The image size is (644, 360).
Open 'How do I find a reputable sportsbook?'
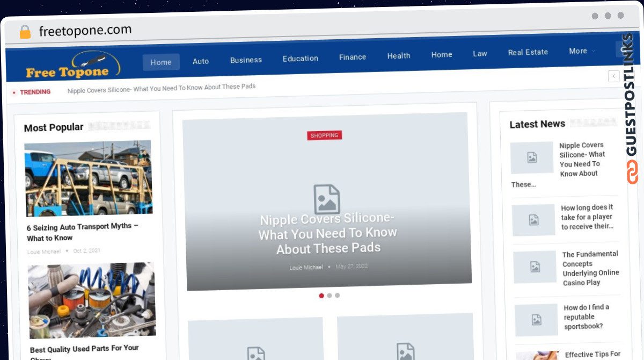[x=587, y=316]
